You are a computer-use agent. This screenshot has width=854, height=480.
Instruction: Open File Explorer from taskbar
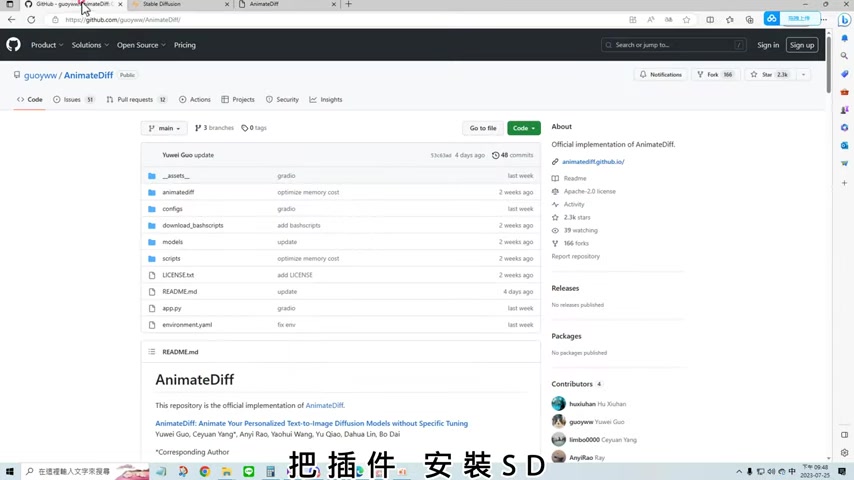click(227, 471)
